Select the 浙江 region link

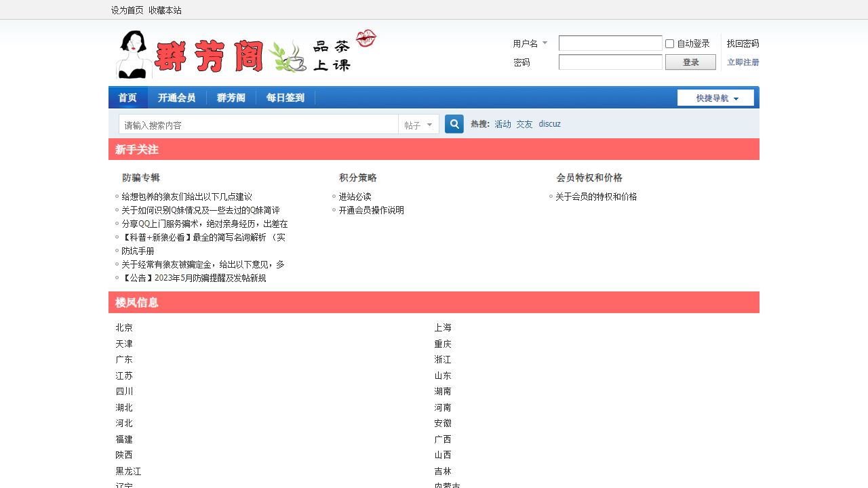coord(443,359)
